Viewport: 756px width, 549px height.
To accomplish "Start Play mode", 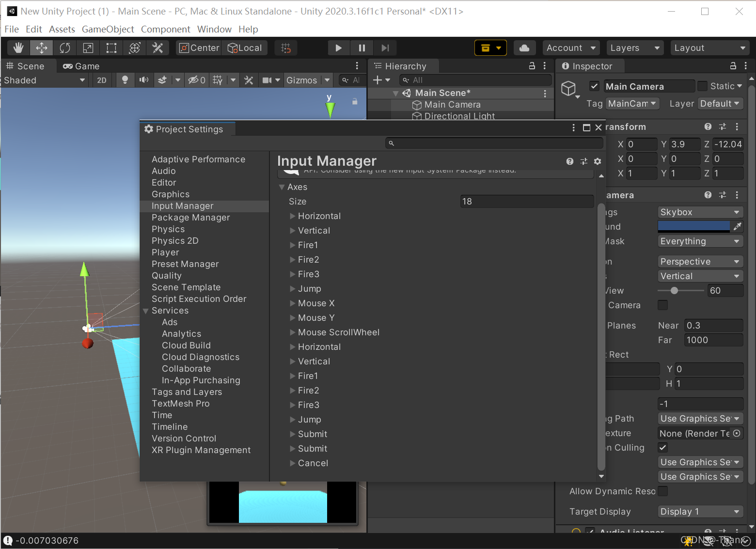I will click(x=338, y=48).
